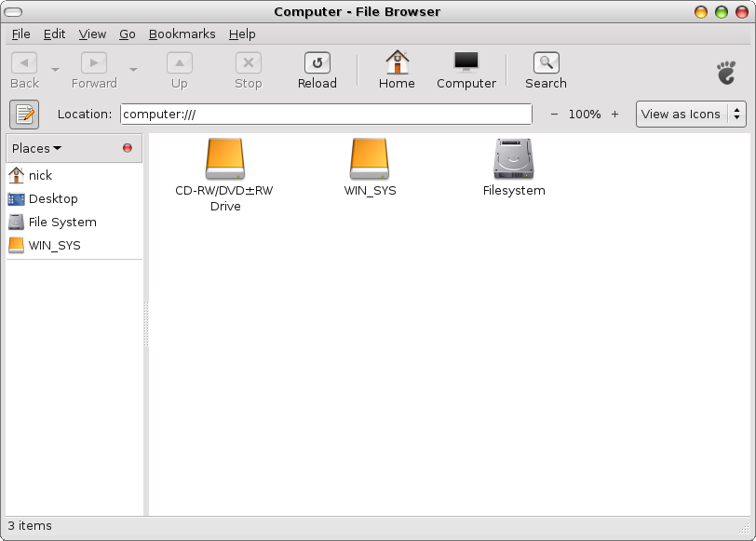The height and width of the screenshot is (541, 756).
Task: Click the Forward arrow toolbar icon
Action: tap(94, 63)
